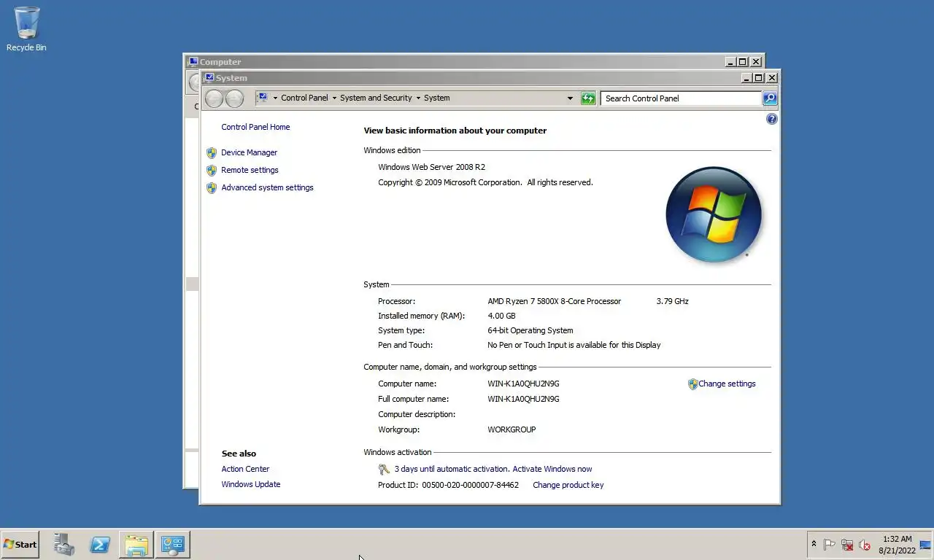Click Change settings link
This screenshot has width=934, height=560.
(727, 384)
